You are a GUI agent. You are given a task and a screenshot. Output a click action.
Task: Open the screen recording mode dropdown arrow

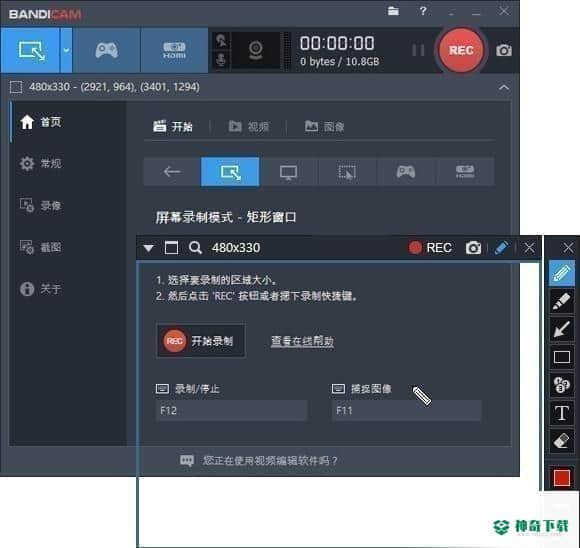[66, 50]
